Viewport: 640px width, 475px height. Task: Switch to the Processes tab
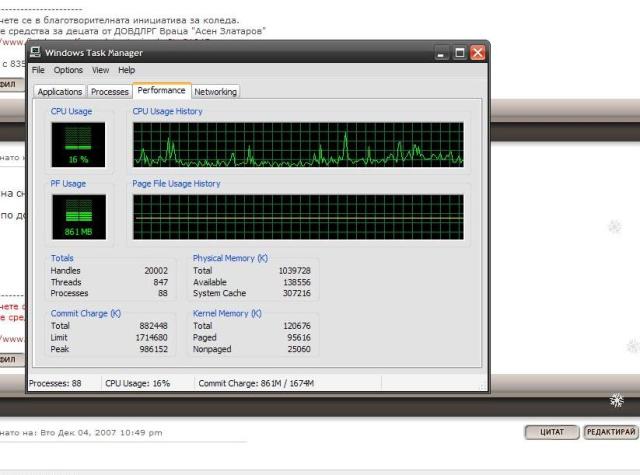[110, 92]
